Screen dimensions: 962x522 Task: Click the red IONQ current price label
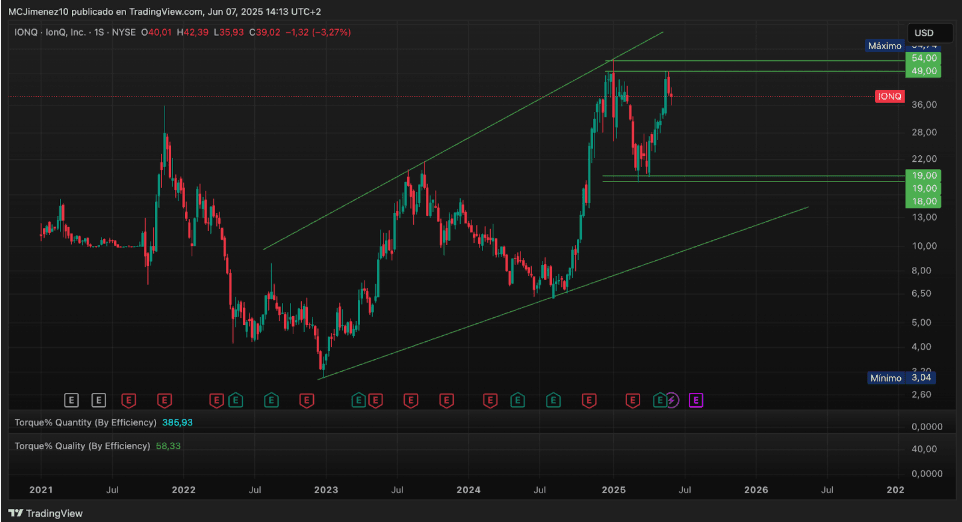click(889, 96)
